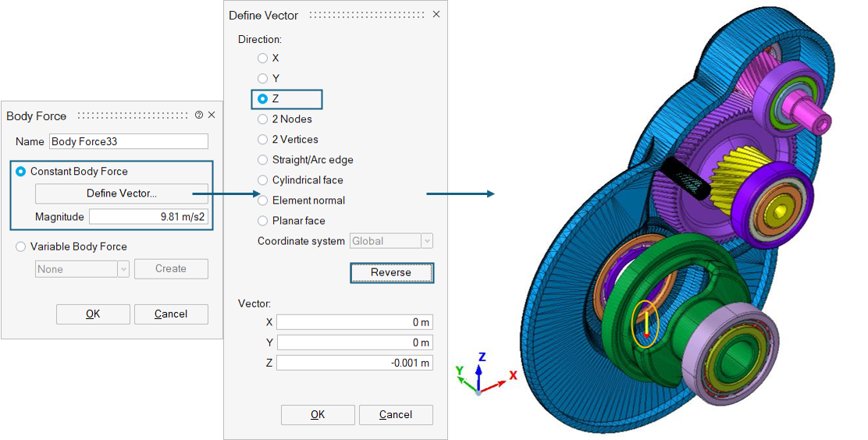Click the Create button
Viewport: 868px width, 440px height.
[x=171, y=269]
